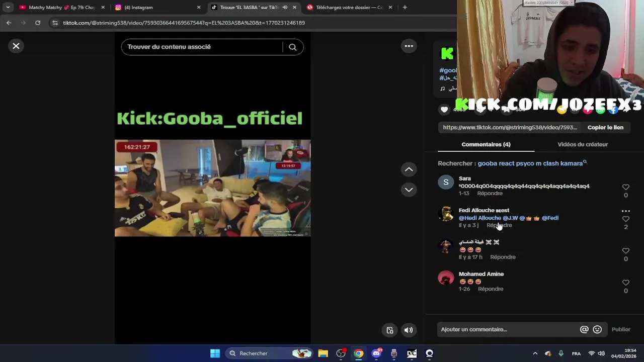644x362 pixels.
Task: Click the Publier button
Action: point(621,329)
